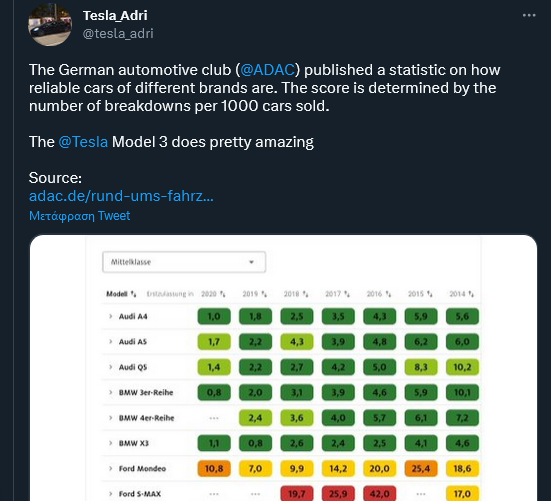Open Tesla_Adri's profile avatar
Viewport: 551px width, 501px height.
50,25
